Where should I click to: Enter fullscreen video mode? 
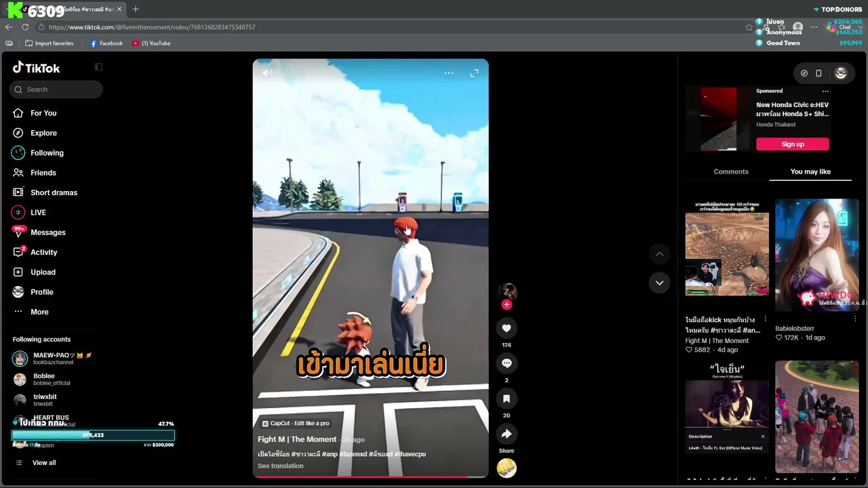[474, 73]
